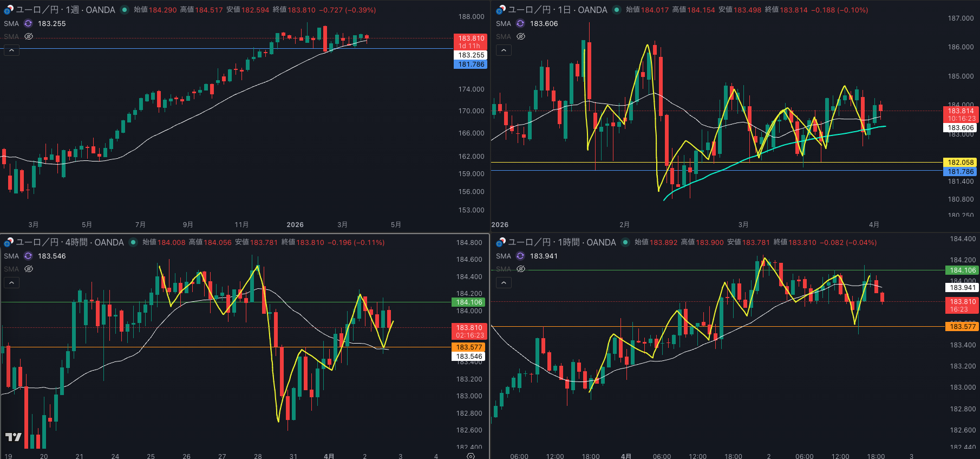Click the purple SMA icon on 1-hour chart

click(x=520, y=256)
